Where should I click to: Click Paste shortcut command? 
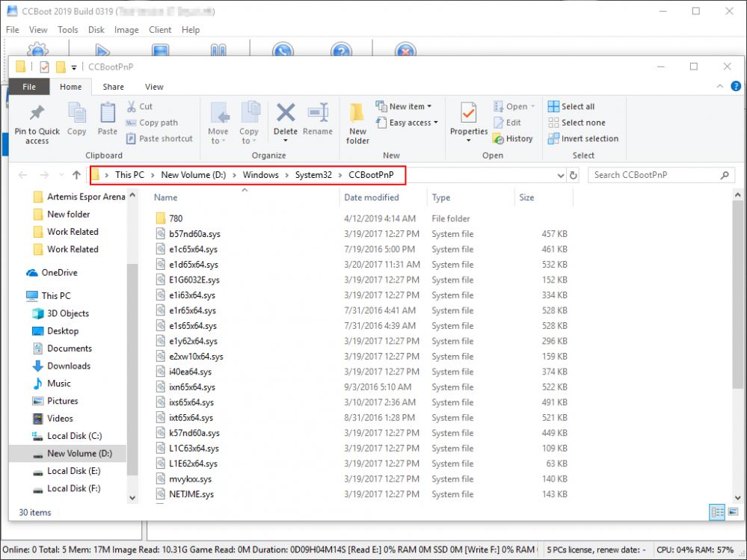159,138
